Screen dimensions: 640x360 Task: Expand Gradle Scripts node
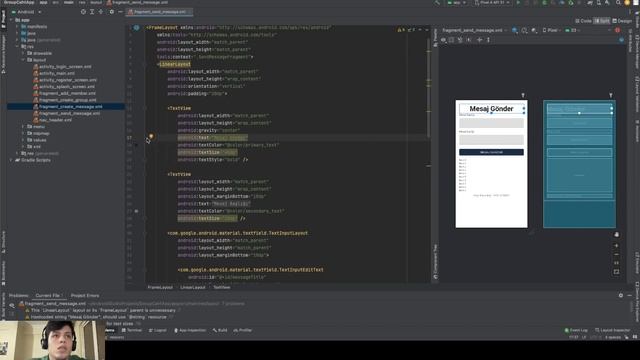point(11,160)
